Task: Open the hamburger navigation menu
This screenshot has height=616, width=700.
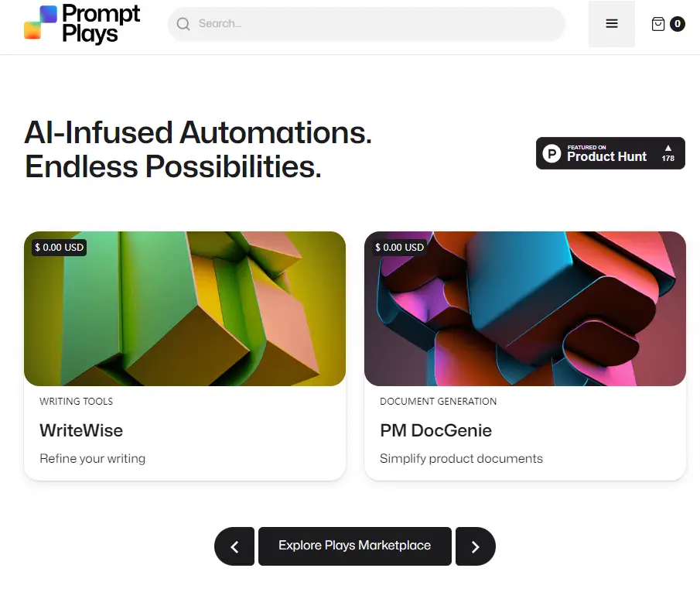Action: 611,23
